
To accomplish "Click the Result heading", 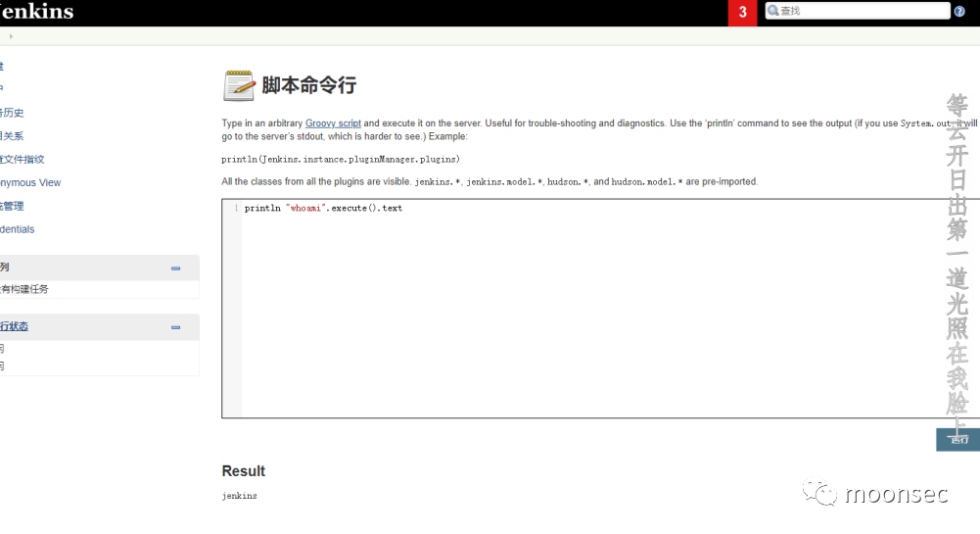I will 243,471.
